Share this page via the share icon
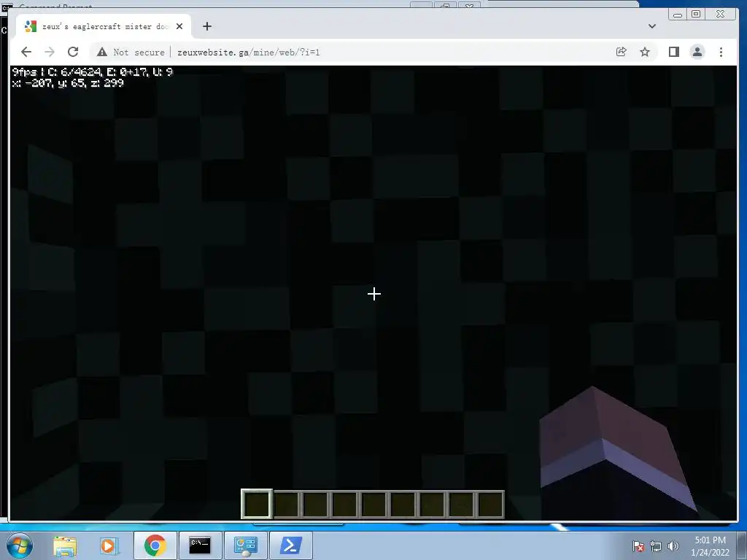The width and height of the screenshot is (747, 560). (x=622, y=52)
